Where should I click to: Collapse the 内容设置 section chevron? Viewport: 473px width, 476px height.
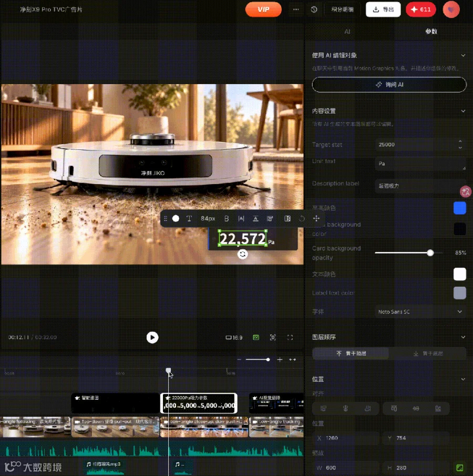[x=463, y=111]
